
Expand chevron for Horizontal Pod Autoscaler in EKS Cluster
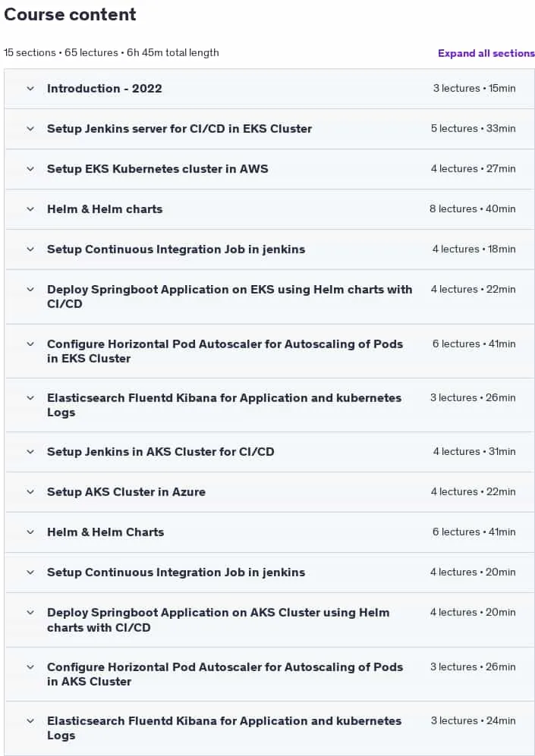pos(30,343)
